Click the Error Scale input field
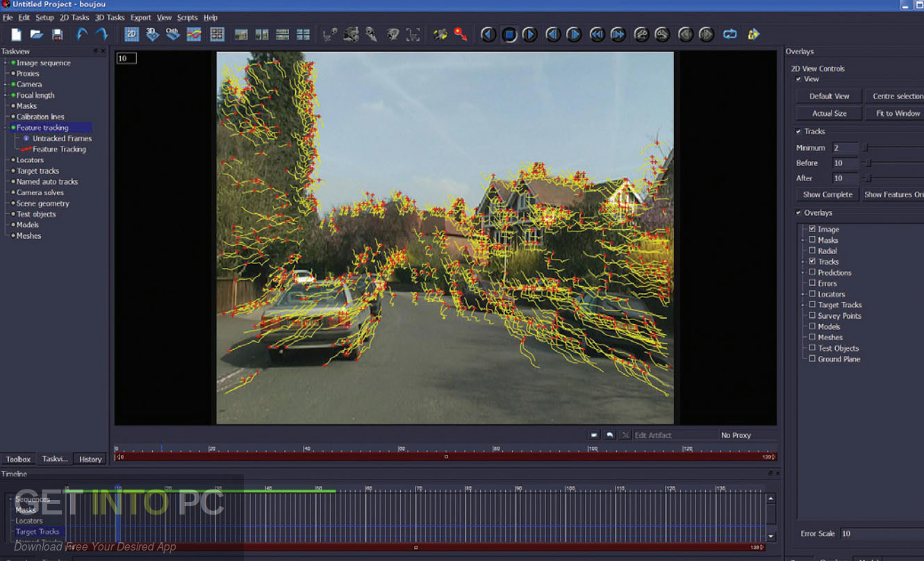Screen dimensions: 924x561 pyautogui.click(x=882, y=533)
